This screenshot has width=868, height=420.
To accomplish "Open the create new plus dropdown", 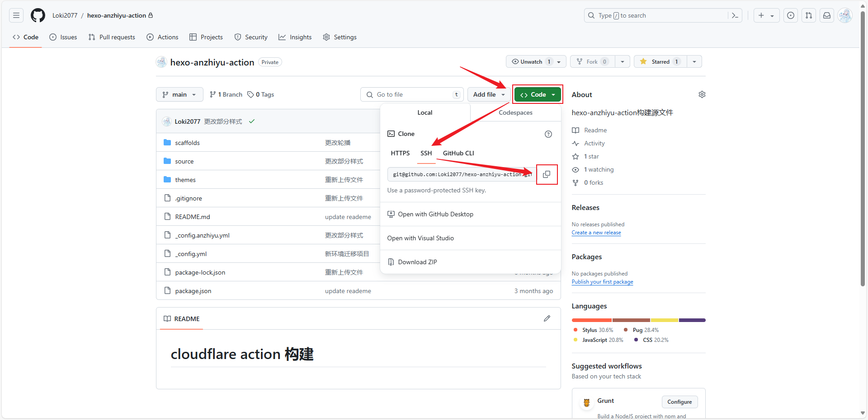I will click(x=766, y=15).
